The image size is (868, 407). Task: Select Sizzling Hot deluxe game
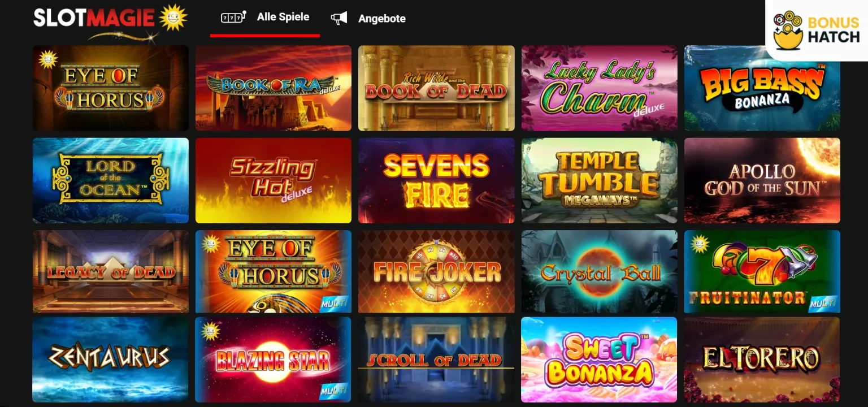point(274,180)
